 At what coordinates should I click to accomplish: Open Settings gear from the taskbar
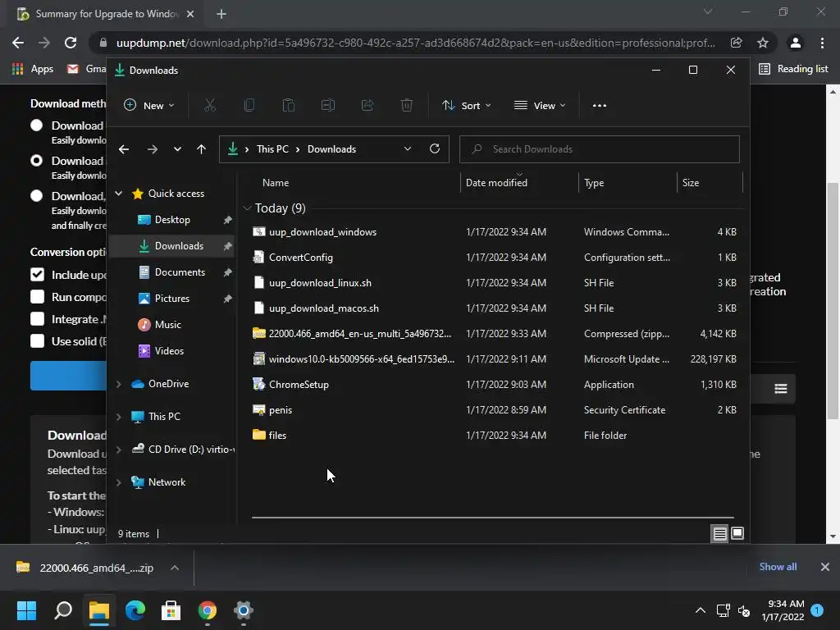tap(243, 610)
